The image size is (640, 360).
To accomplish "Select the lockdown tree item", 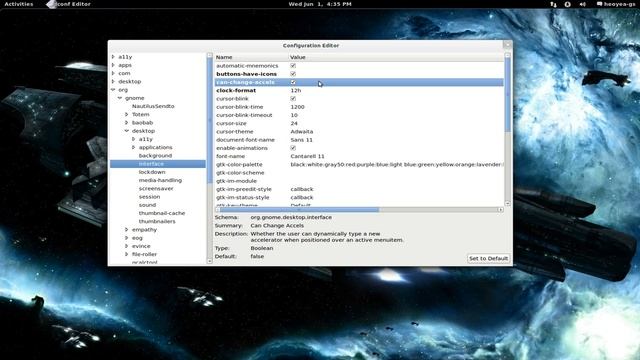I will [x=152, y=172].
